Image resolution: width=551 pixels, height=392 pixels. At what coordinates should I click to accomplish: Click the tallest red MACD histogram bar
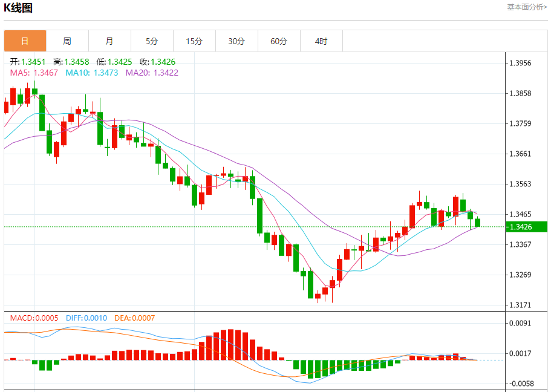pyautogui.click(x=231, y=345)
